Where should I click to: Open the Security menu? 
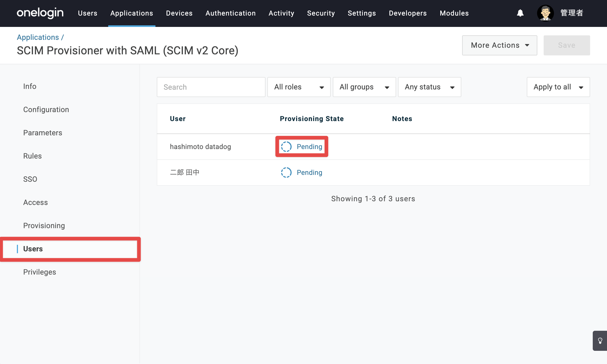[x=321, y=13]
